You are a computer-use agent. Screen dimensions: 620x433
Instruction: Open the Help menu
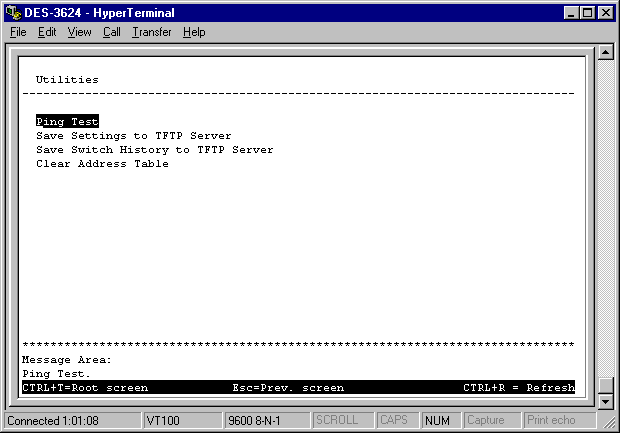coord(194,32)
